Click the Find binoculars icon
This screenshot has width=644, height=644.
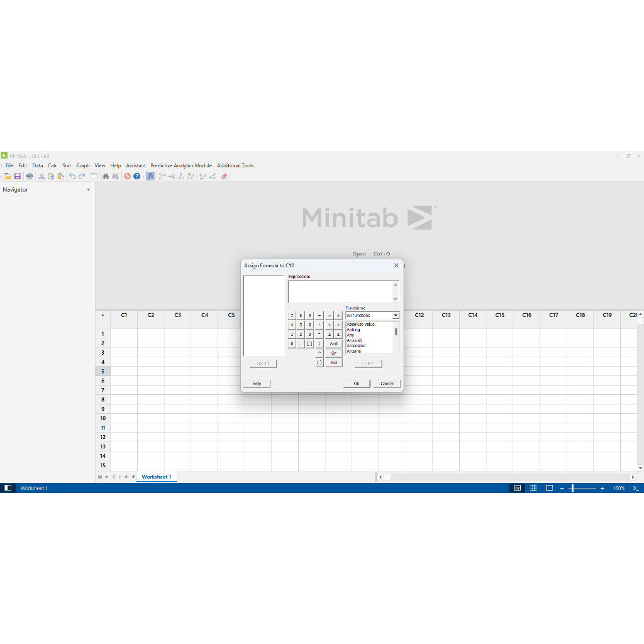pos(106,177)
